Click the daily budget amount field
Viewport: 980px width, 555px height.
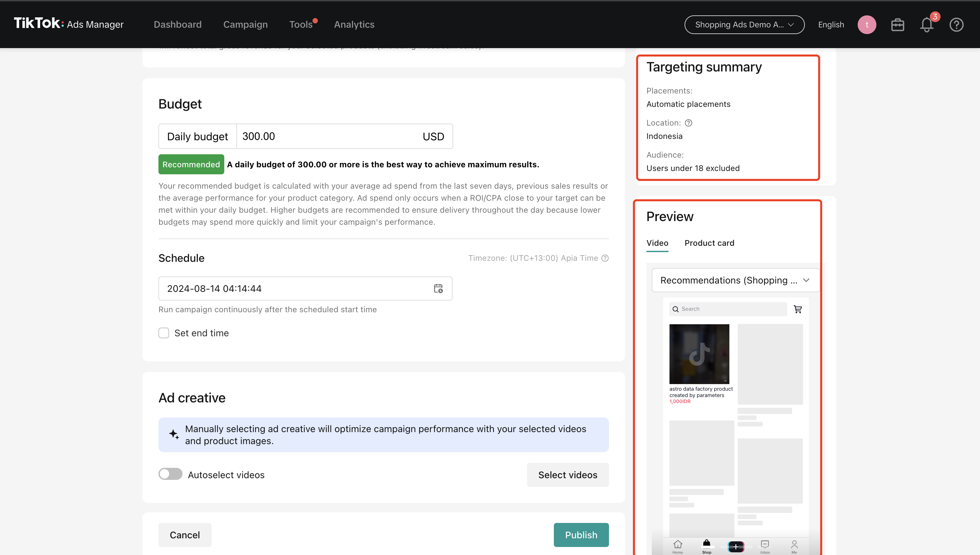point(328,137)
